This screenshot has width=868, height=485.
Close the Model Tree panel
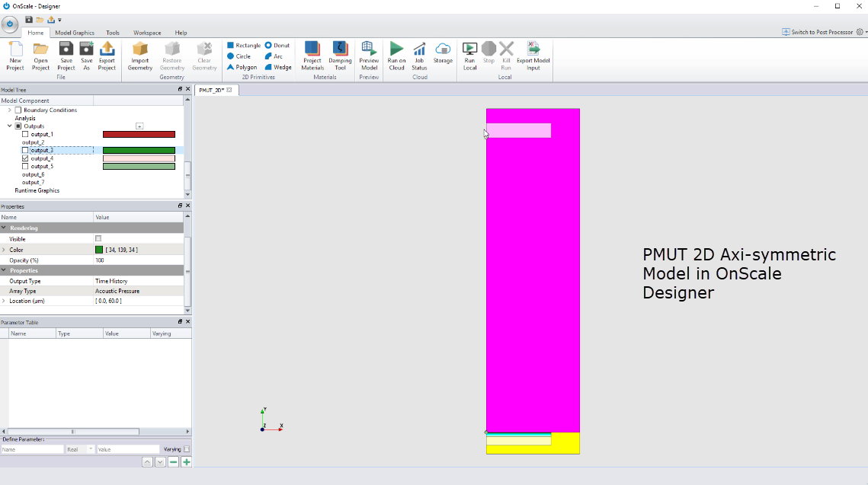point(187,89)
